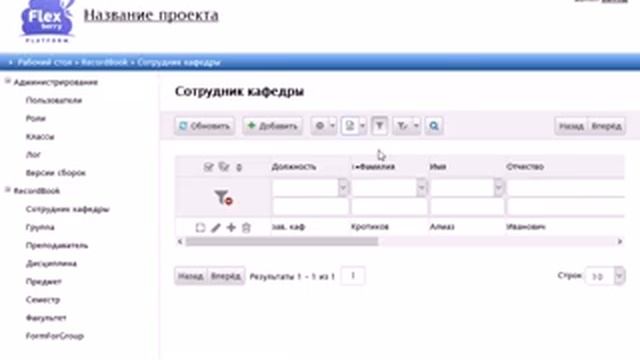The width and height of the screenshot is (640, 360).
Task: Click the Иванович cell in the table
Action: click(526, 227)
